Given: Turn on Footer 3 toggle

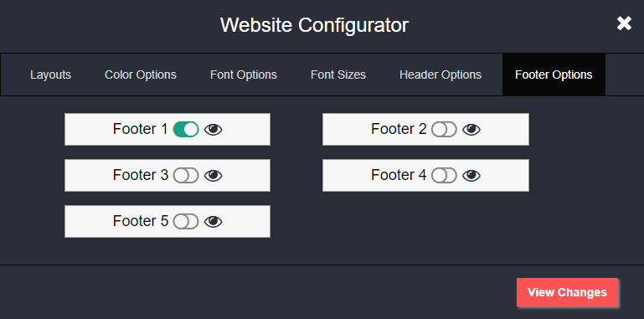Looking at the screenshot, I should point(186,175).
